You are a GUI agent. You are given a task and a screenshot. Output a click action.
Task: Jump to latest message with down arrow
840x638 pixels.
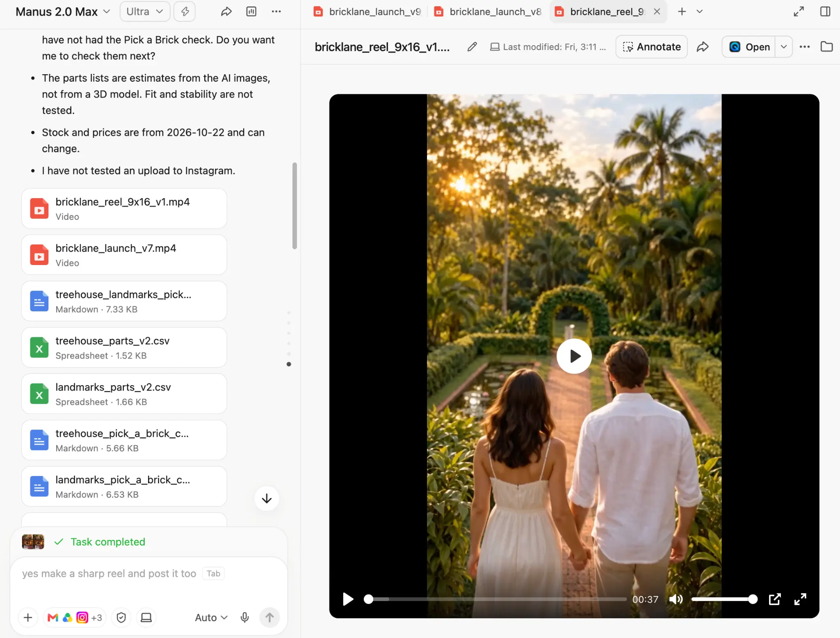[x=267, y=499]
